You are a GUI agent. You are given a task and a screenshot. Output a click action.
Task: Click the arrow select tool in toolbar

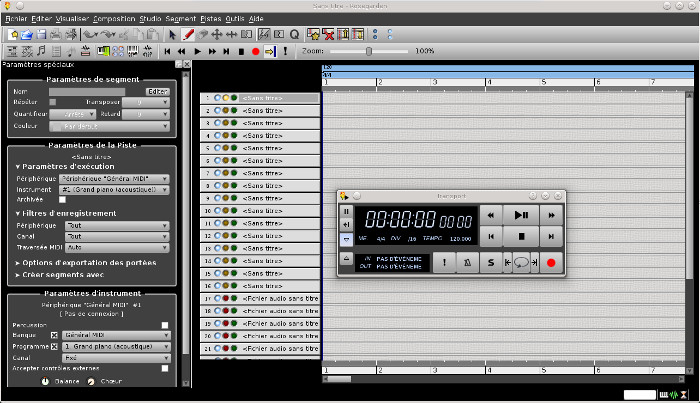coord(172,34)
